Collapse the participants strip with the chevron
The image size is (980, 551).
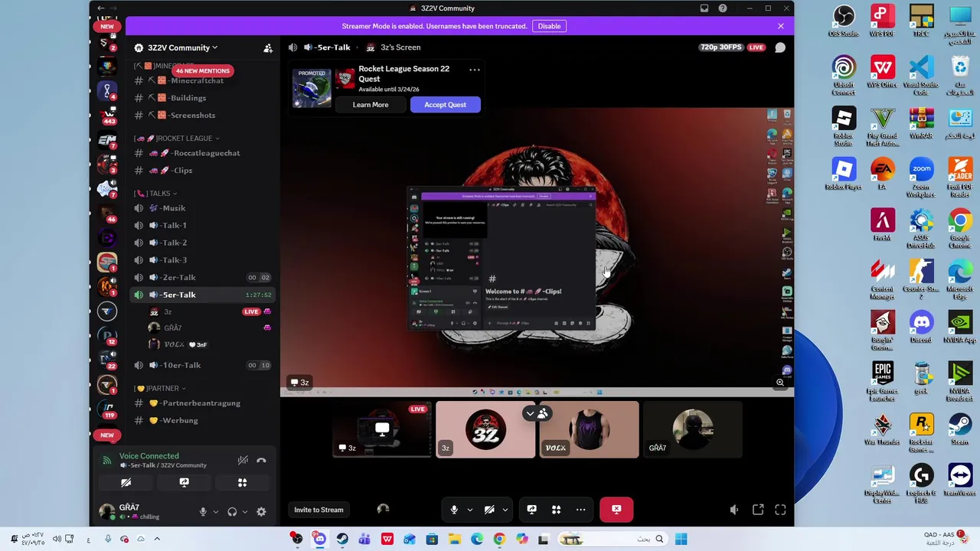[530, 414]
